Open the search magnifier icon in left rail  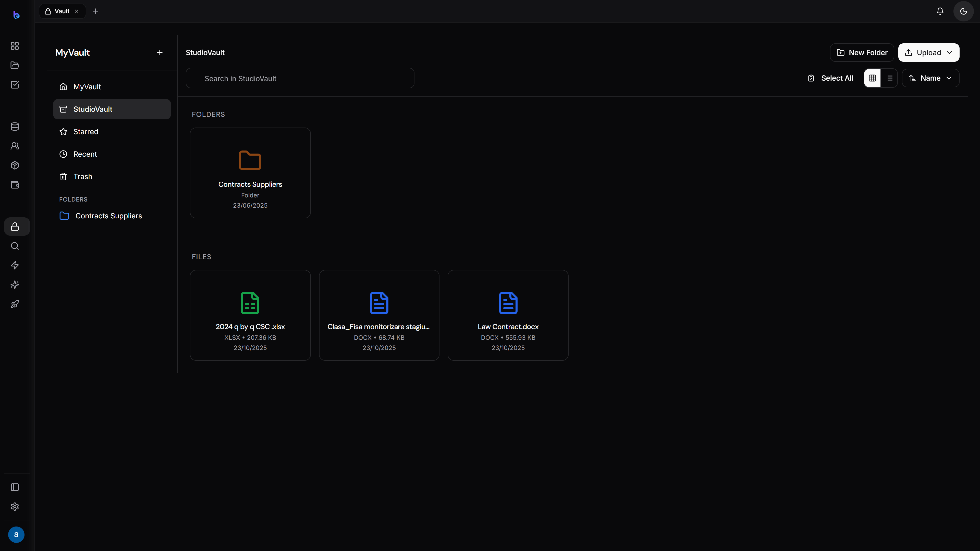(x=15, y=246)
